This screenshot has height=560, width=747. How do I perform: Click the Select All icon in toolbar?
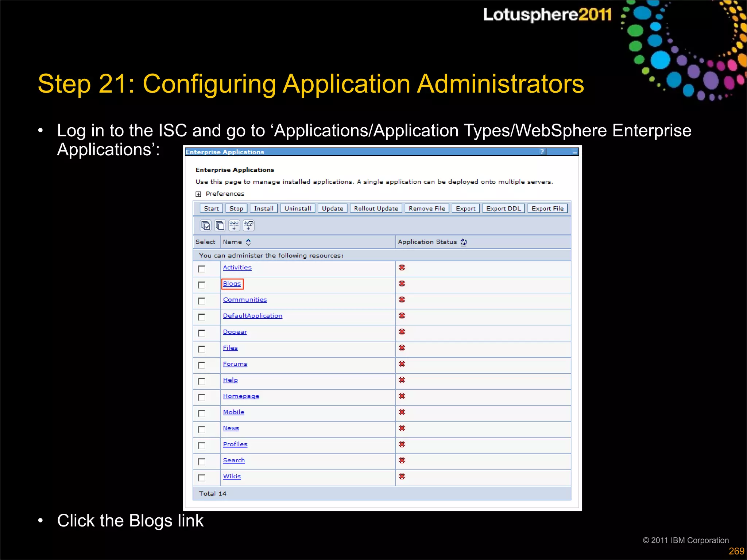click(x=206, y=226)
